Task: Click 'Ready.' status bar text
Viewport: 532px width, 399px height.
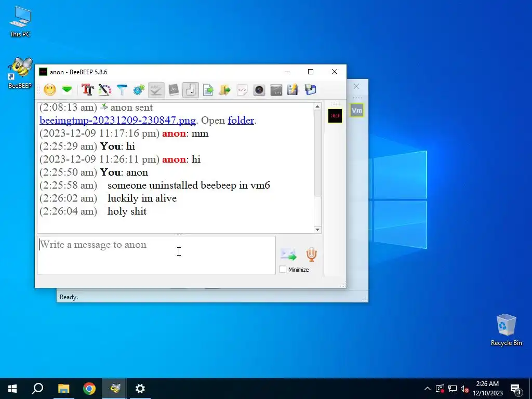Action: pyautogui.click(x=69, y=297)
